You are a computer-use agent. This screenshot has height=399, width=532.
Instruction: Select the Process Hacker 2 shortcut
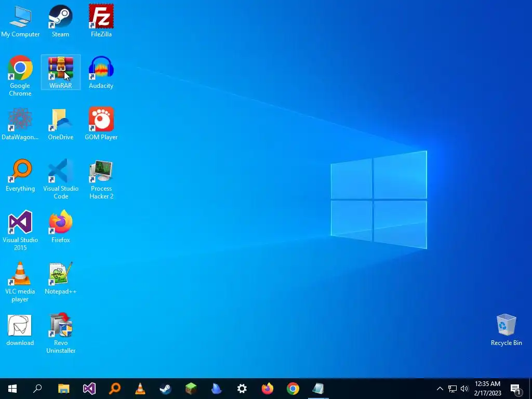click(101, 179)
